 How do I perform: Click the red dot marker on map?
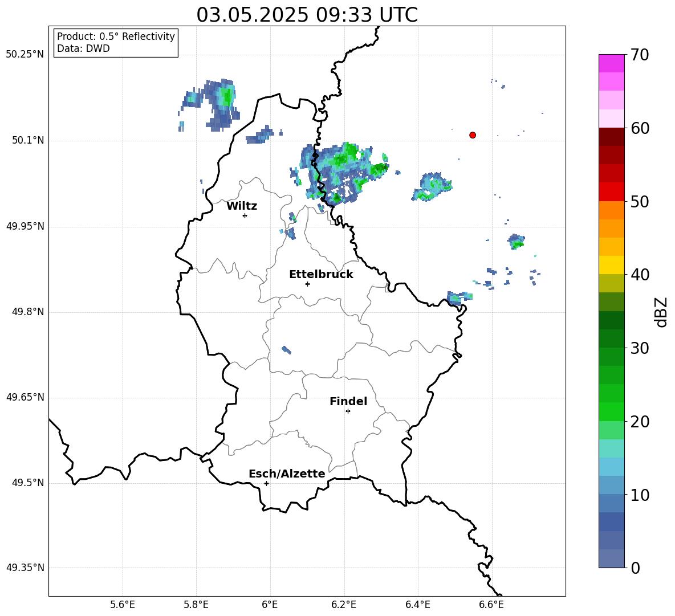point(473,135)
